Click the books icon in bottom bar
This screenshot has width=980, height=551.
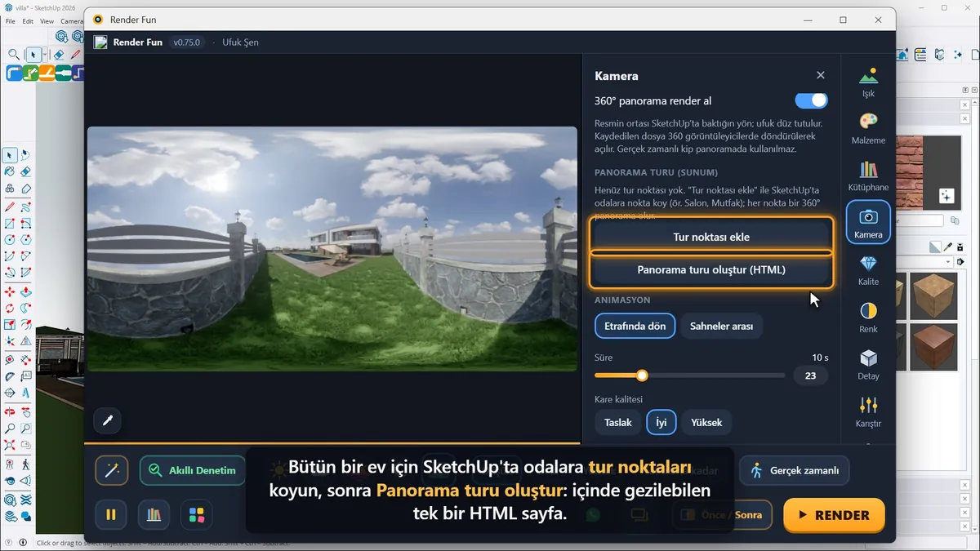tap(154, 514)
